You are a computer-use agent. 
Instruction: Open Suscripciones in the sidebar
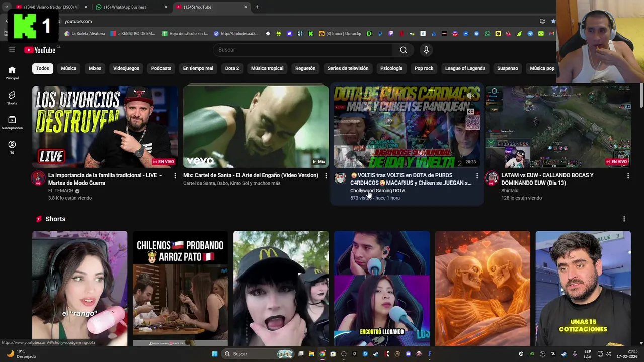pyautogui.click(x=12, y=123)
